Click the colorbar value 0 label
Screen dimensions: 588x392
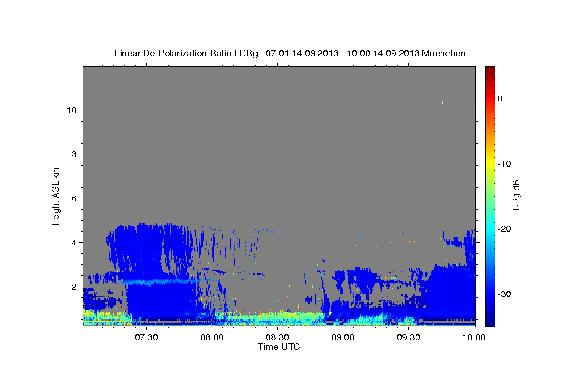coord(500,98)
